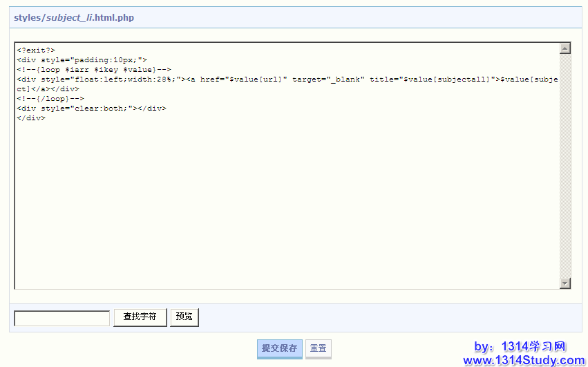Focus the find-character search input field

click(62, 318)
